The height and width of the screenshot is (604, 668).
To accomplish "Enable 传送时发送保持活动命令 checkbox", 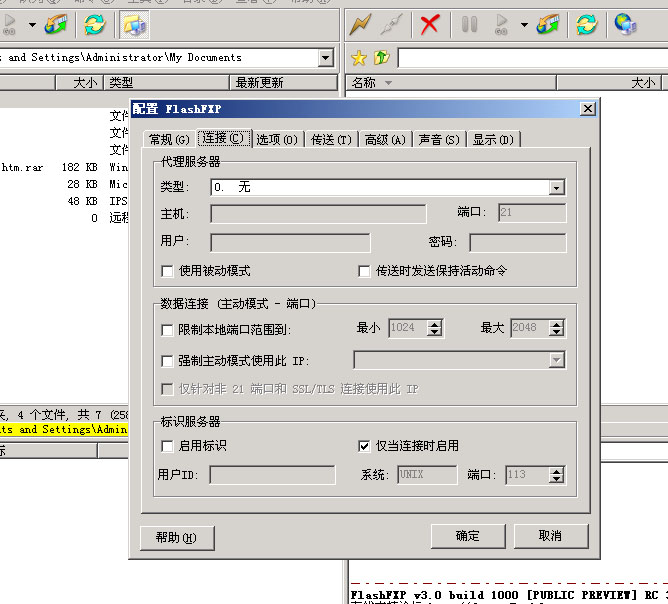I will tap(364, 271).
